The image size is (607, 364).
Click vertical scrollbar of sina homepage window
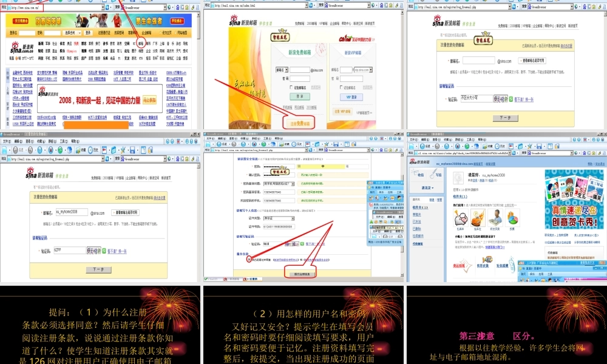(x=198, y=70)
